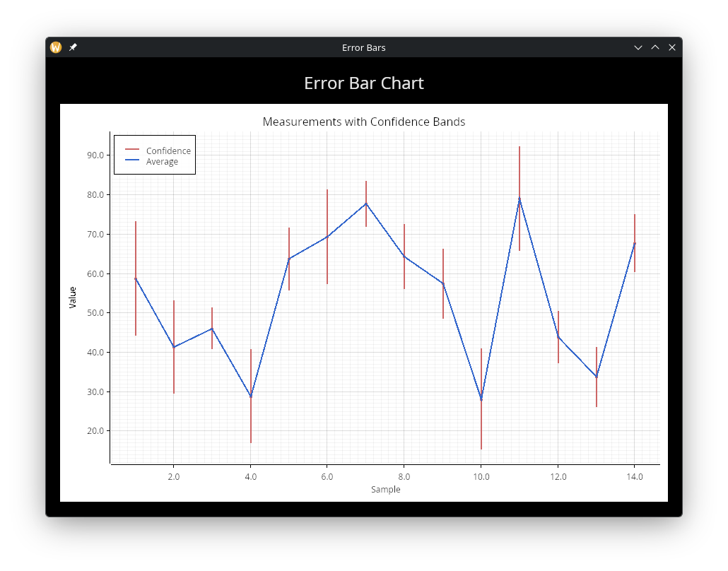The width and height of the screenshot is (728, 571).
Task: Toggle the window pin to keep on top
Action: pyautogui.click(x=73, y=47)
